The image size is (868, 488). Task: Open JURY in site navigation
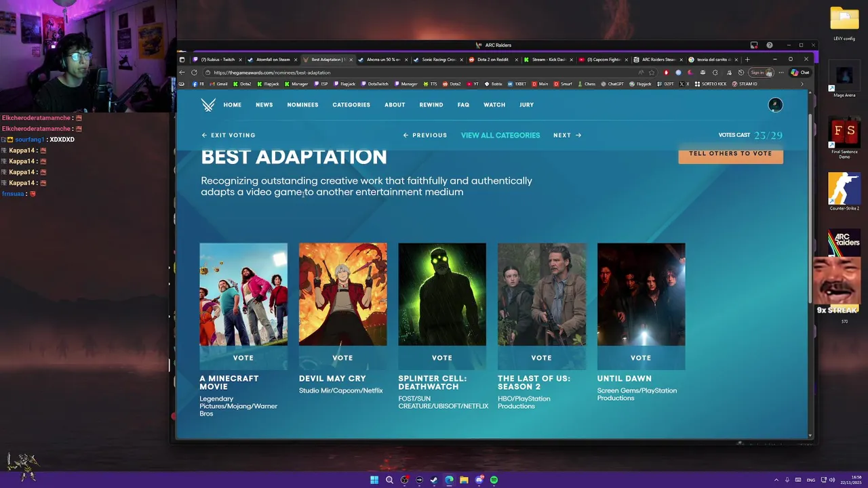pos(526,105)
